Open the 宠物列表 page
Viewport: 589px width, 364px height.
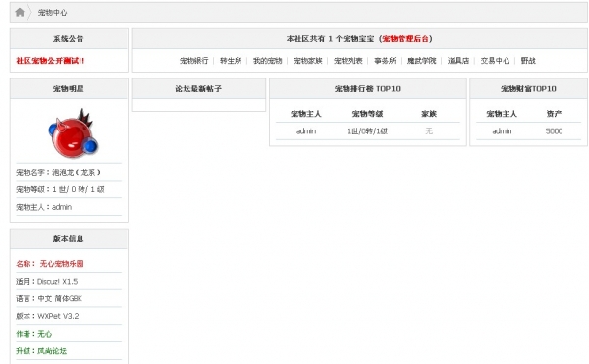pos(348,61)
